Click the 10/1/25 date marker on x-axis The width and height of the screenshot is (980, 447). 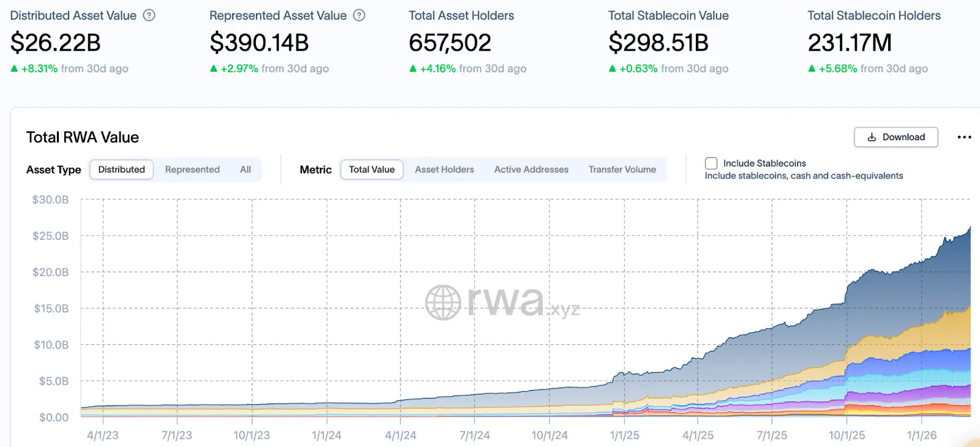[846, 435]
